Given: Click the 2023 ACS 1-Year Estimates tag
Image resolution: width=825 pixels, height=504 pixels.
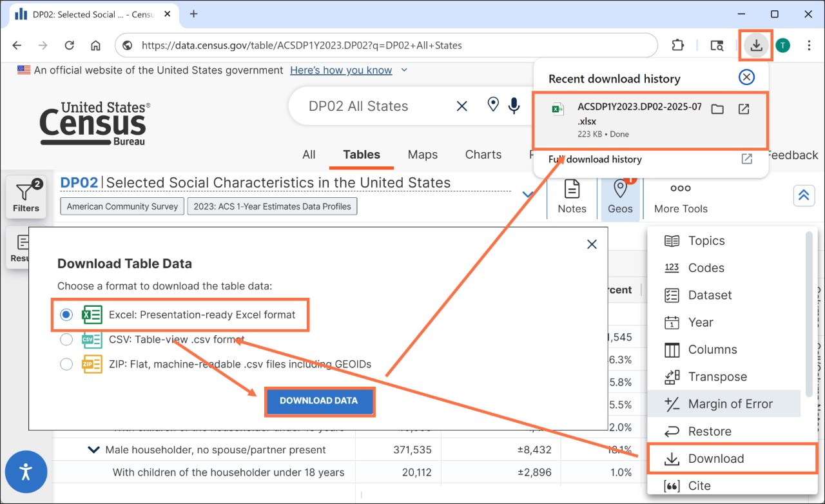Looking at the screenshot, I should [x=272, y=206].
